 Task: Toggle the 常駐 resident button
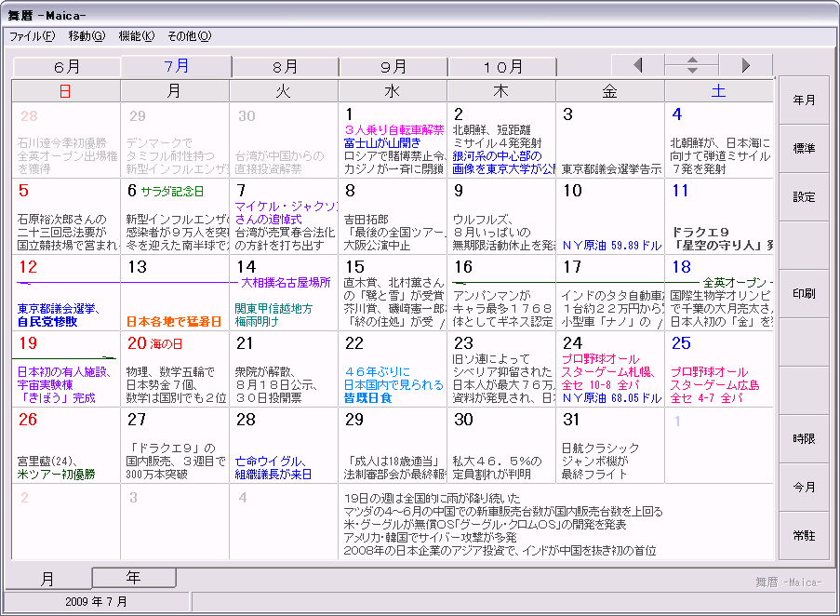click(804, 536)
